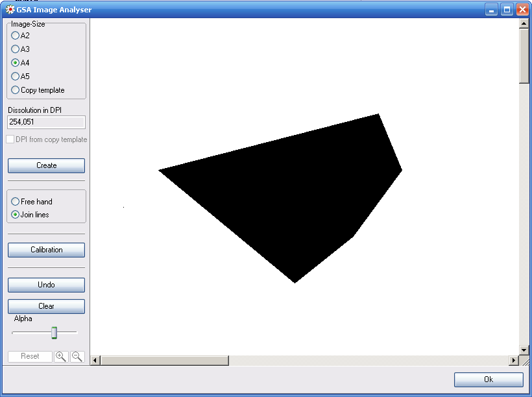
Task: Minimize the GSA Image Analyser window
Action: (x=491, y=10)
